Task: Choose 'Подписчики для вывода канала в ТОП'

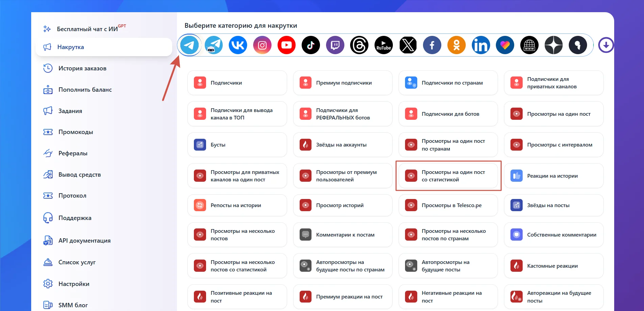Action: tap(237, 114)
